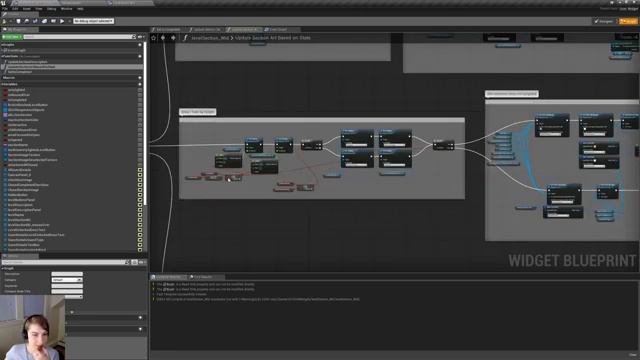
Task: Click the Keywords input field
Action: point(67,286)
